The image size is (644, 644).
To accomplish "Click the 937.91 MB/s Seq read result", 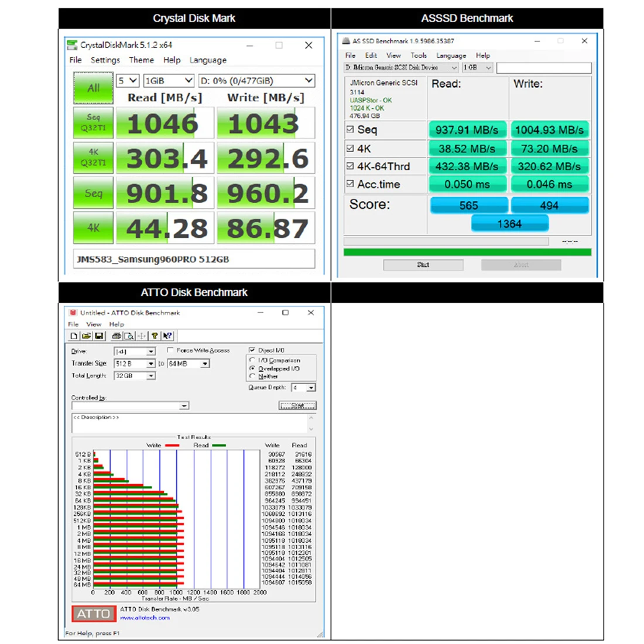I will pos(467,130).
